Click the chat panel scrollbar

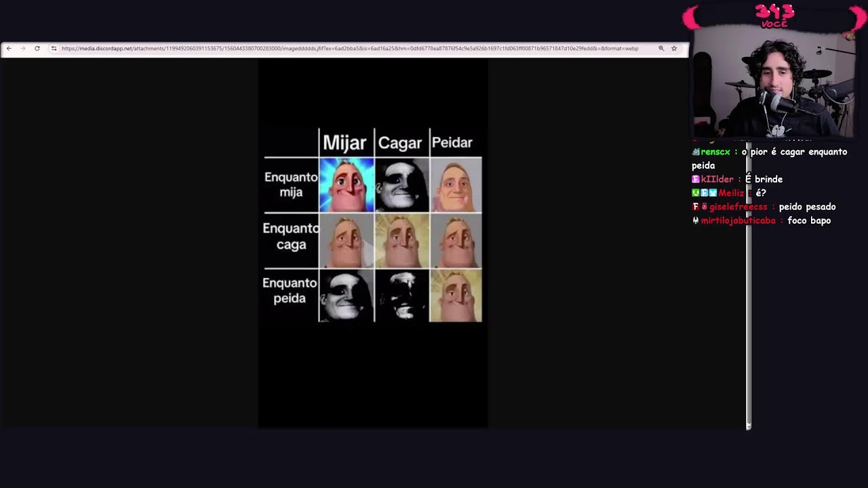[x=749, y=285]
